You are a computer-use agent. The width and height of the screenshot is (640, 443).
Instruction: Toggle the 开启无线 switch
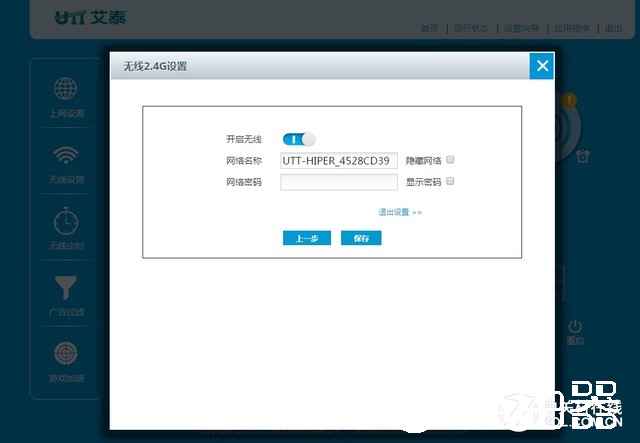299,139
